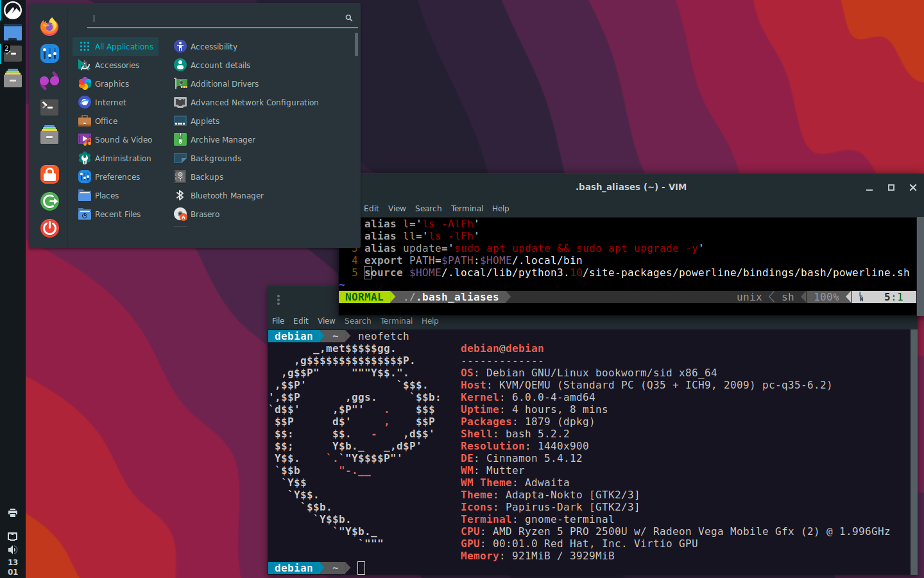Launch Firefox from the menu favorites
Image resolution: width=924 pixels, height=578 pixels.
pyautogui.click(x=49, y=26)
